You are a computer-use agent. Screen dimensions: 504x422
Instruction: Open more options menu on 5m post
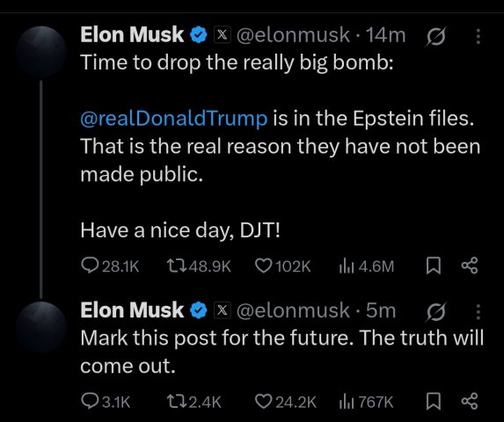tap(478, 312)
